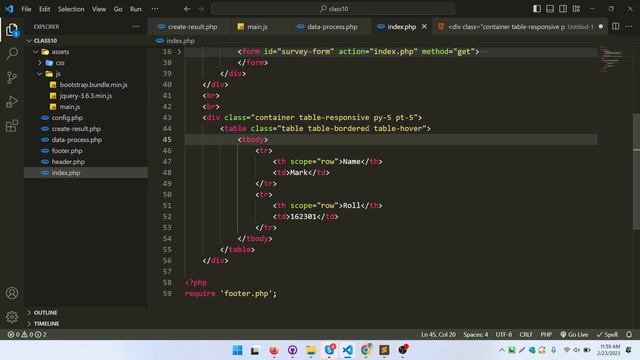Open Source Control view
Image resolution: width=640 pixels, height=360 pixels.
(12, 78)
